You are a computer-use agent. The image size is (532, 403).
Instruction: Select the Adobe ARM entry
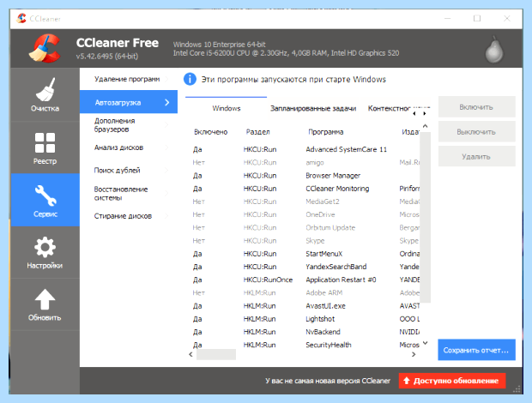pos(305,292)
